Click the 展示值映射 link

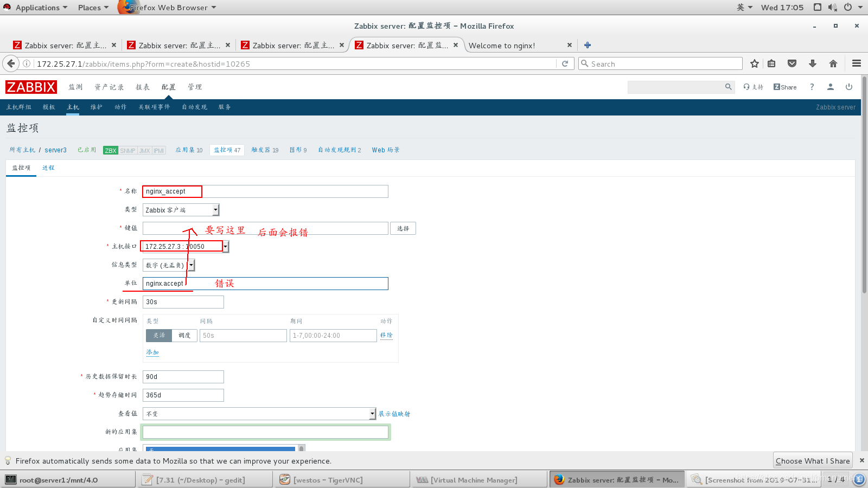pyautogui.click(x=394, y=414)
